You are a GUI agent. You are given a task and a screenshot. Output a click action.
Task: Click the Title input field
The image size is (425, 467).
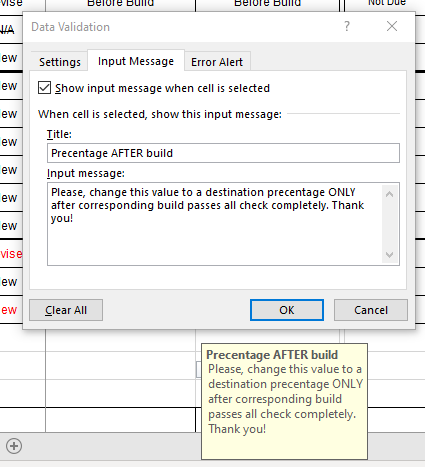pyautogui.click(x=223, y=153)
